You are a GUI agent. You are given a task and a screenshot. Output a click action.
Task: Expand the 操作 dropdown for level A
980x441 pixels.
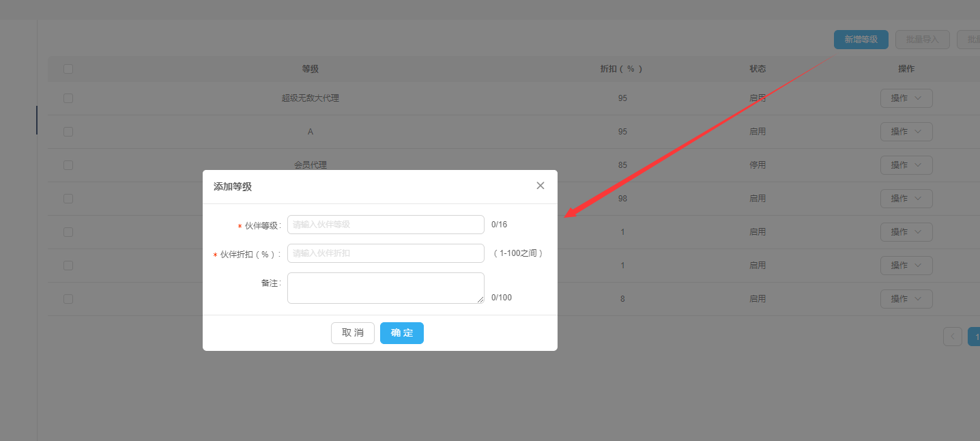click(906, 132)
